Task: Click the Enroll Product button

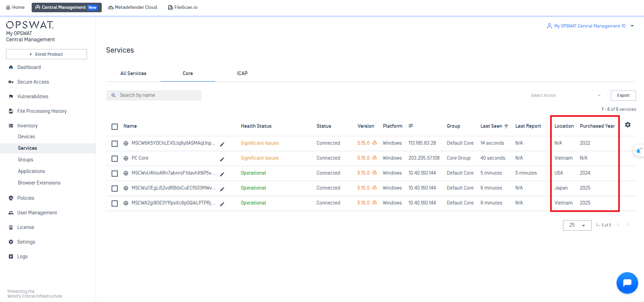Action: (46, 54)
